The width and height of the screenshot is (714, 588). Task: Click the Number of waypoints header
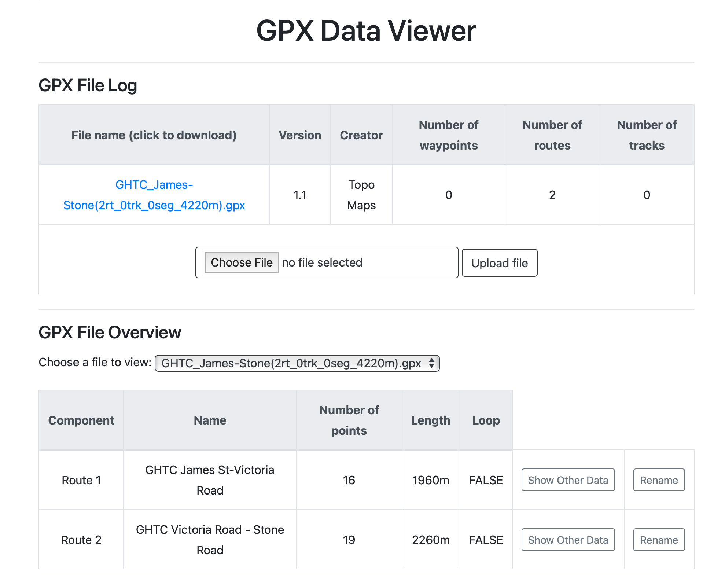(x=448, y=135)
